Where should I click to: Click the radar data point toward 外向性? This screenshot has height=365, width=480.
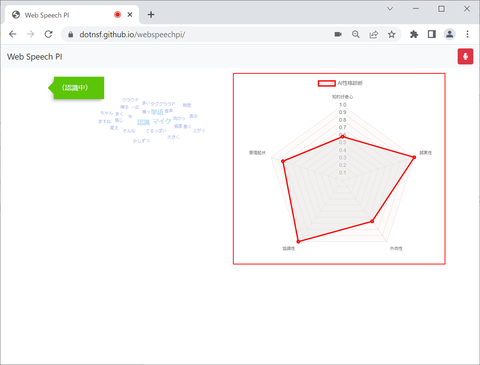(372, 221)
